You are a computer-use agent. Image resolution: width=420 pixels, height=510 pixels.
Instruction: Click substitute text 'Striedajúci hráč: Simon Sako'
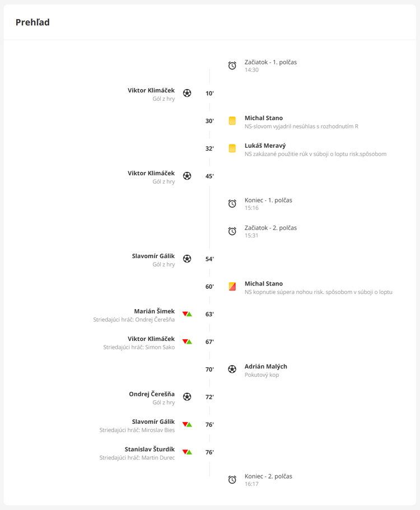pos(139,347)
